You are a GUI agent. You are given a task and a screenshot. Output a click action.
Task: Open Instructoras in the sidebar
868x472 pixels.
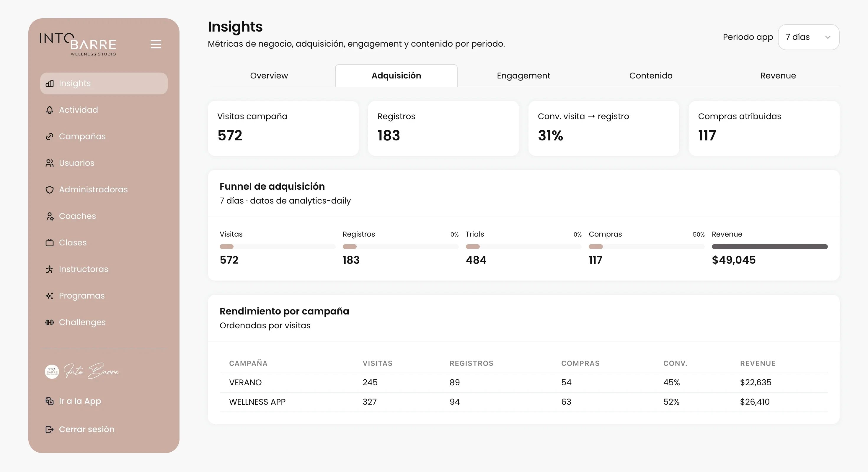point(104,269)
